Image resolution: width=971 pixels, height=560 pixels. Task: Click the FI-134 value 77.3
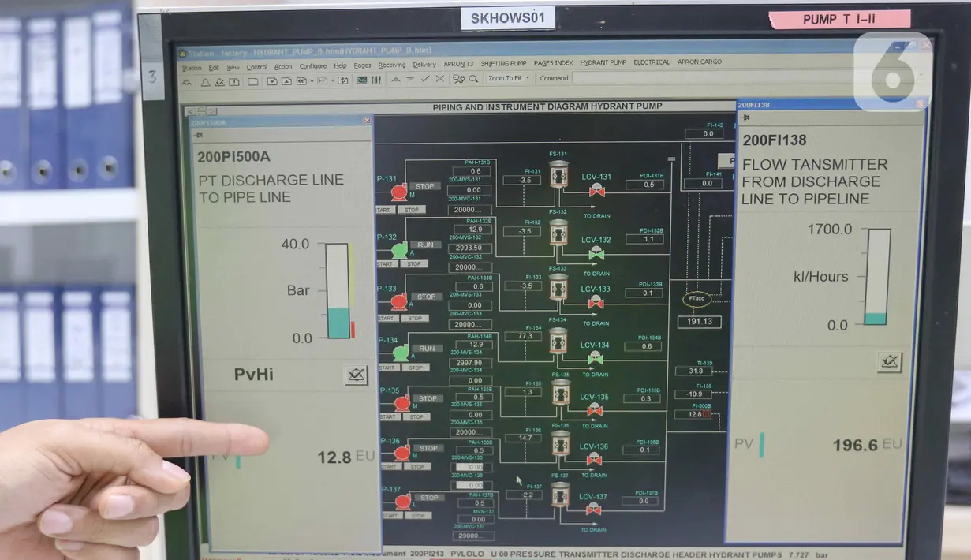(x=525, y=336)
